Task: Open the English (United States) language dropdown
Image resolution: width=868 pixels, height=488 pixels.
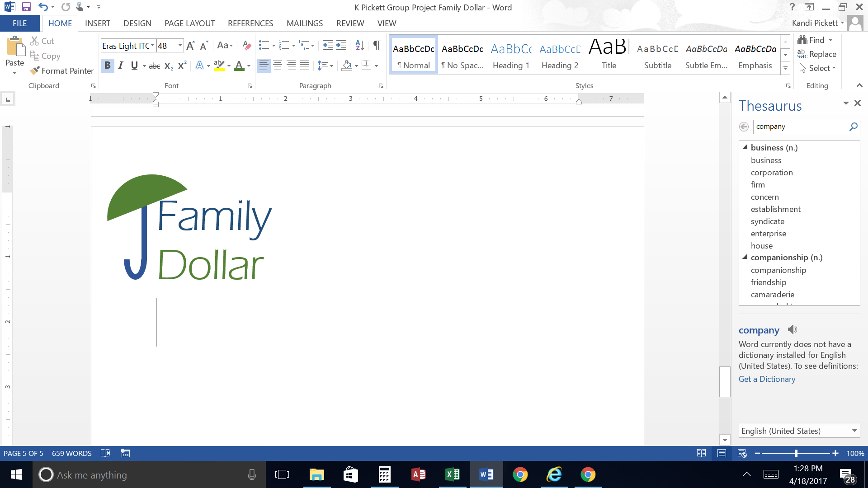Action: (x=854, y=431)
